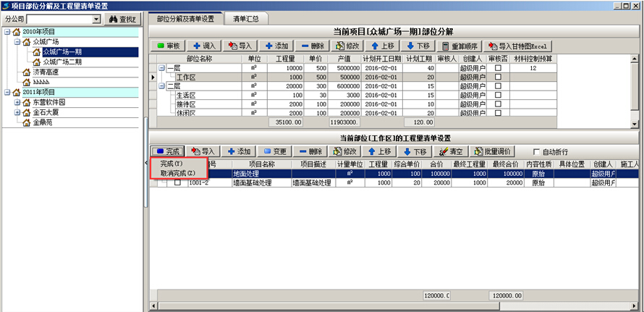This screenshot has width=644, height=312.
Task: Select 众城广场二期 in the project tree
Action: pyautogui.click(x=62, y=62)
